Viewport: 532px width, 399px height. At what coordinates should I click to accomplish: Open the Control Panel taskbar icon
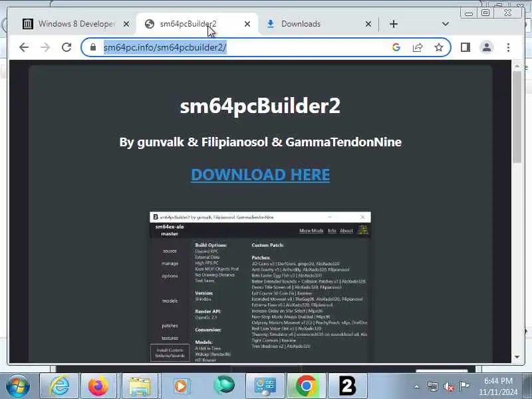[x=265, y=386]
